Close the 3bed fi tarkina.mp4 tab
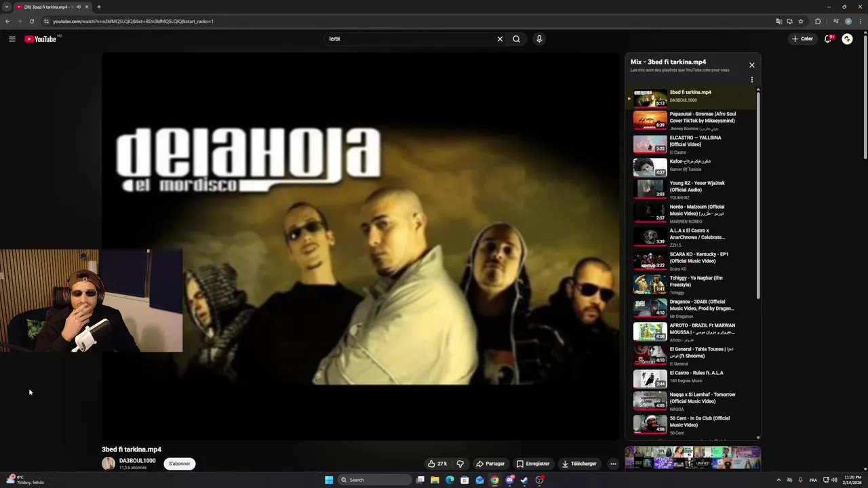This screenshot has height=488, width=868. coord(87,7)
